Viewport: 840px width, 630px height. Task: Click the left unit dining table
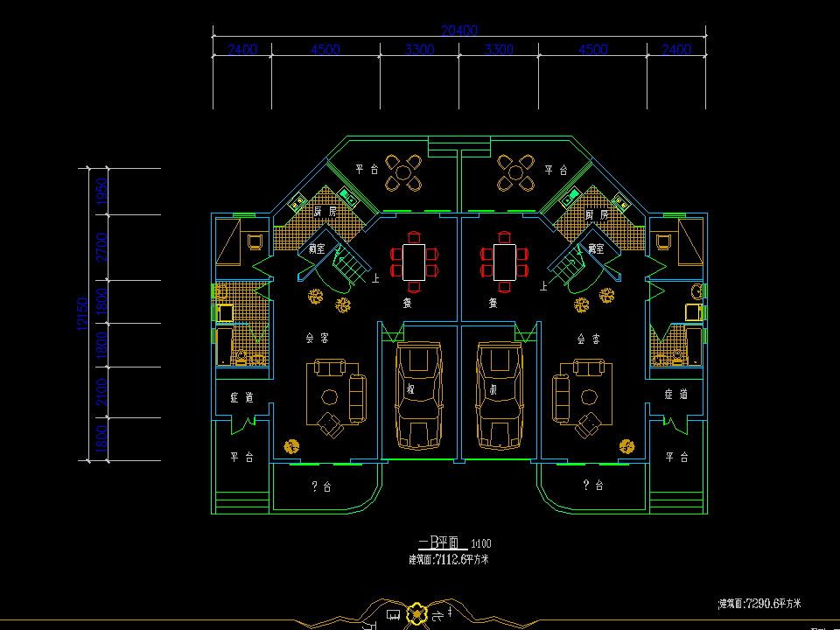[x=414, y=262]
